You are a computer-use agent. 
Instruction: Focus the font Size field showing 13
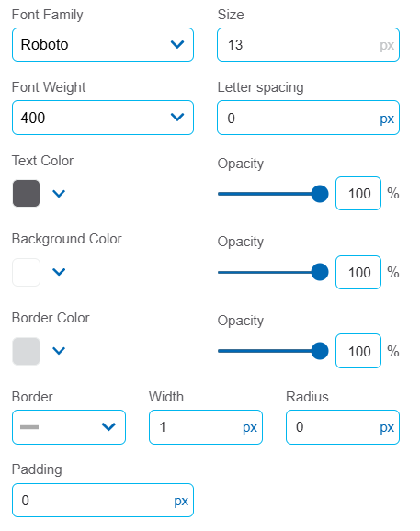[308, 44]
